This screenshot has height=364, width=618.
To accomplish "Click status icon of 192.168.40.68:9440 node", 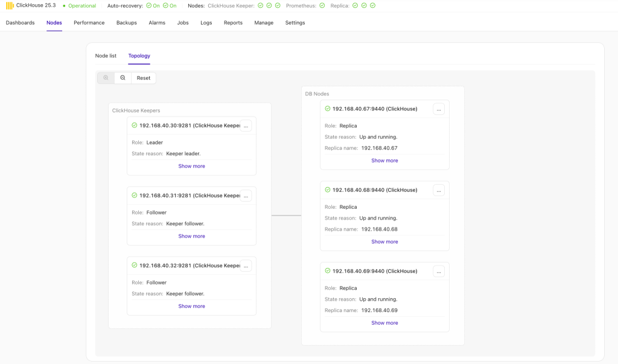I will (328, 190).
